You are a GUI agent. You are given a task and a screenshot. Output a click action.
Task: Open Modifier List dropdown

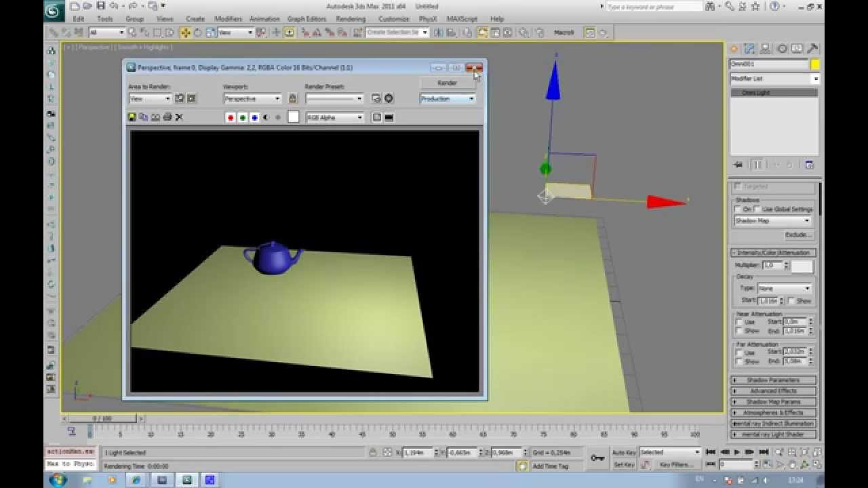(x=774, y=79)
